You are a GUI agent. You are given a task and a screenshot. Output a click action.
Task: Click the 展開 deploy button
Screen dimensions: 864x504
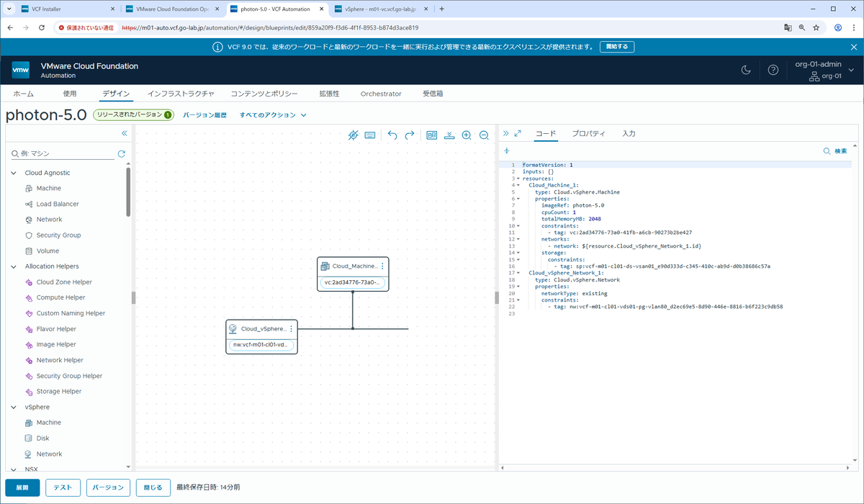point(22,487)
